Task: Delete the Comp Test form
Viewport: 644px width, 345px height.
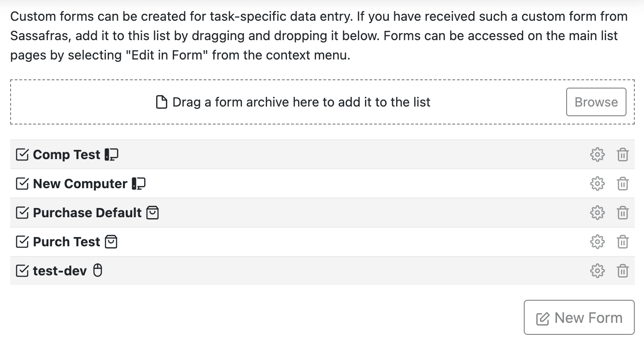Action: (x=623, y=155)
